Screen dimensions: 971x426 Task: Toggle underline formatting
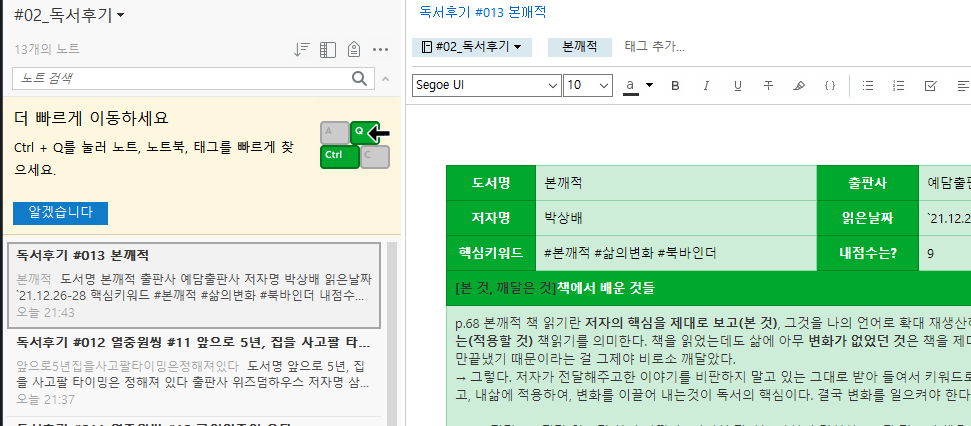738,85
